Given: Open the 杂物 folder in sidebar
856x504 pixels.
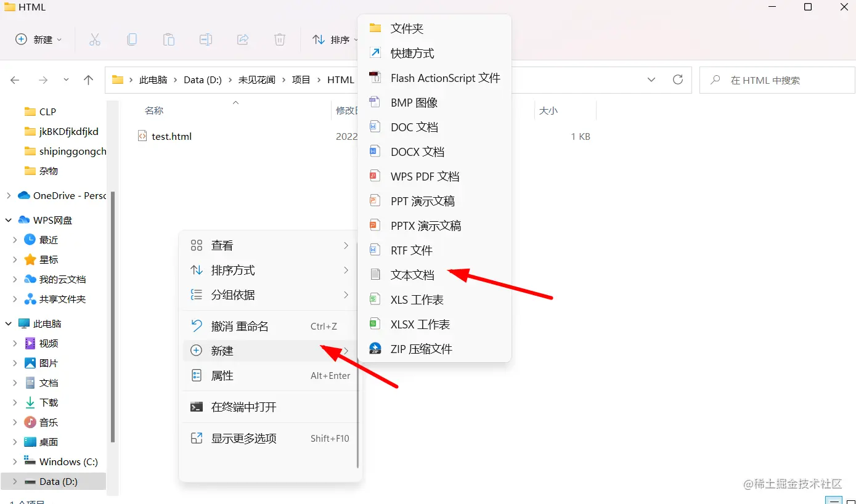Looking at the screenshot, I should point(41,171).
